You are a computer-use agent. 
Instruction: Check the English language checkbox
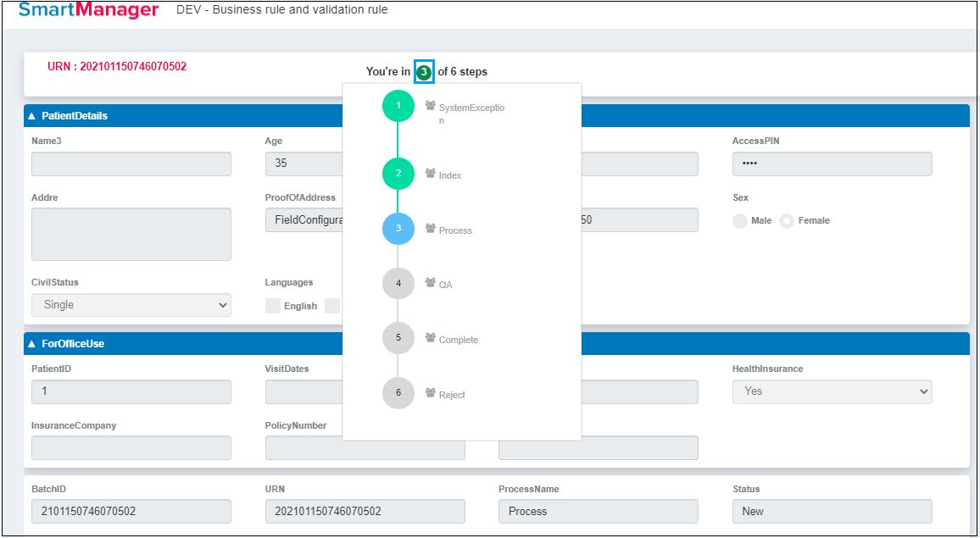coord(273,306)
